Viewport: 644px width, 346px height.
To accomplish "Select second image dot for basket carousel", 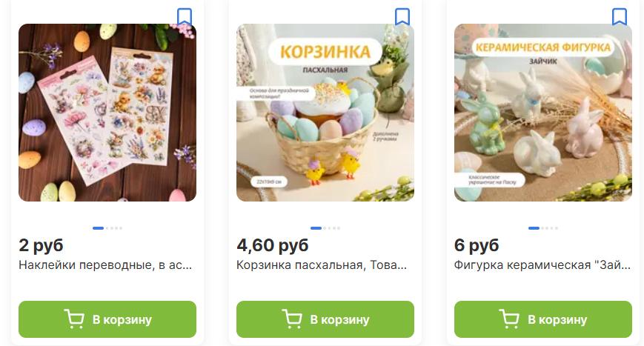I will point(325,228).
